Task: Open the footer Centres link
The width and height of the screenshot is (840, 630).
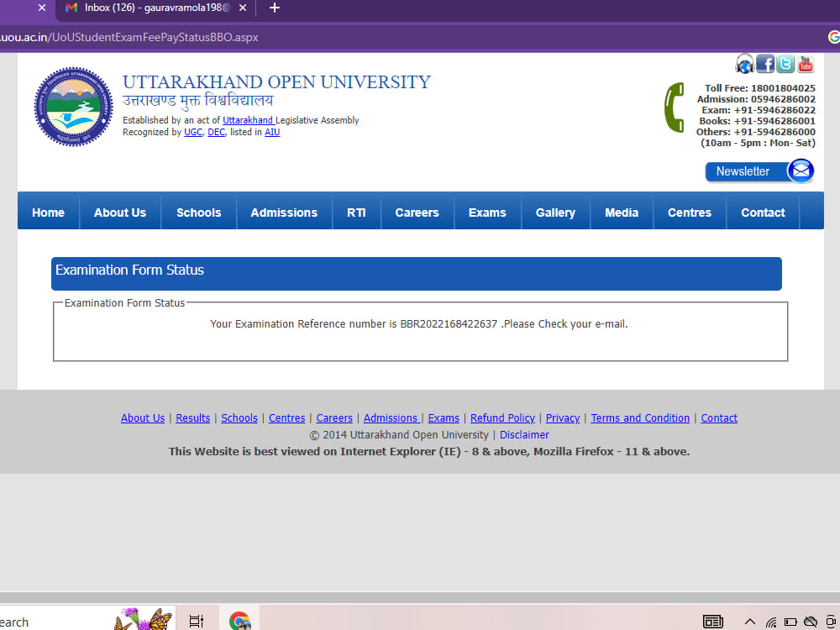Action: 286,417
